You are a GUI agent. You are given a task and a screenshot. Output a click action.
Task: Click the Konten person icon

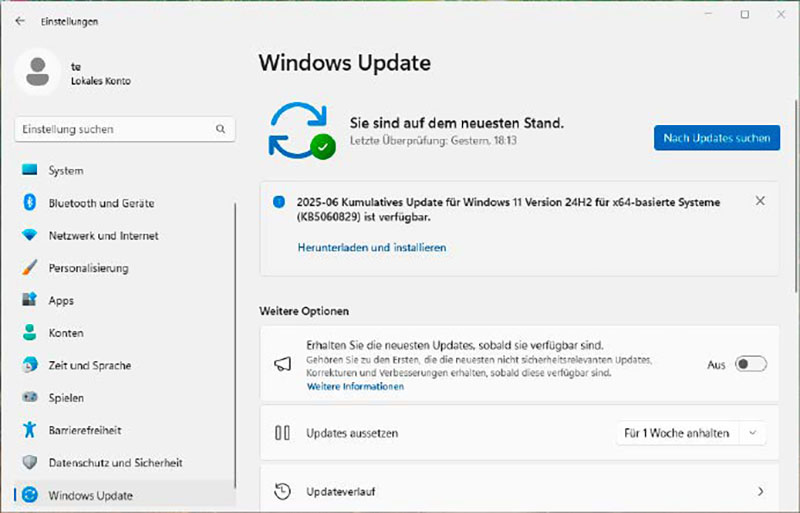pos(30,332)
